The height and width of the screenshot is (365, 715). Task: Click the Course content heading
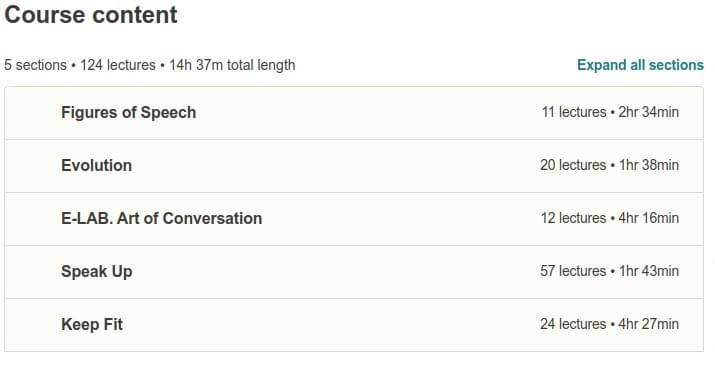(x=91, y=15)
